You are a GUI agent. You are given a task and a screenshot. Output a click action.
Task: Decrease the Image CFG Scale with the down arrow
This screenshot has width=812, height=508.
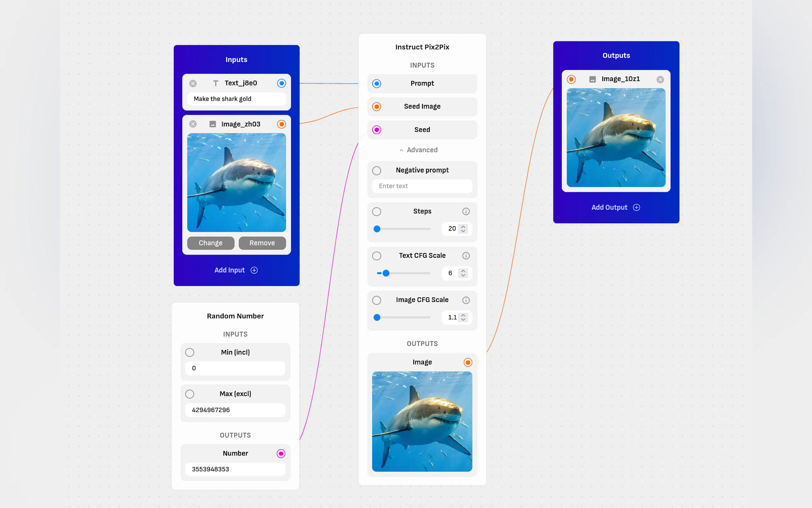coord(463,320)
